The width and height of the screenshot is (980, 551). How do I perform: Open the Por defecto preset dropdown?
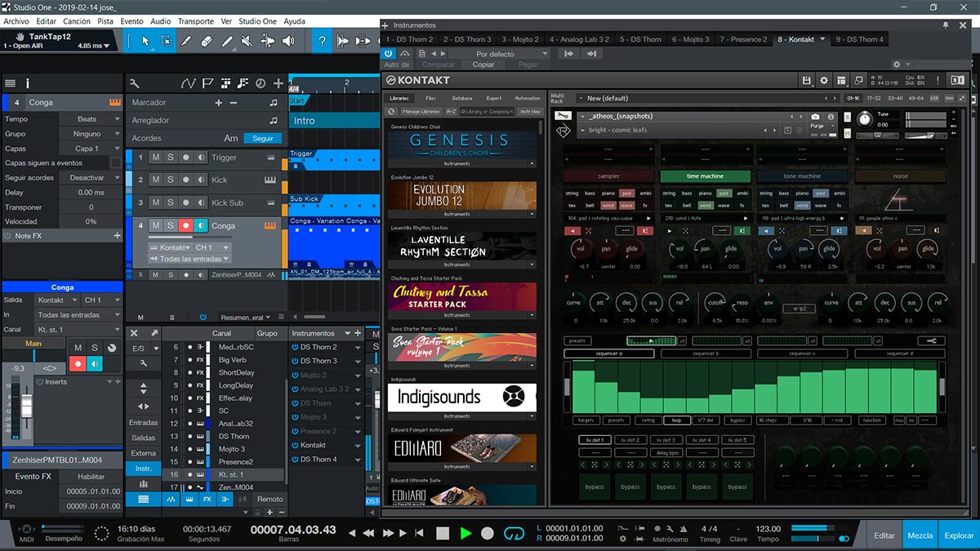tap(497, 54)
